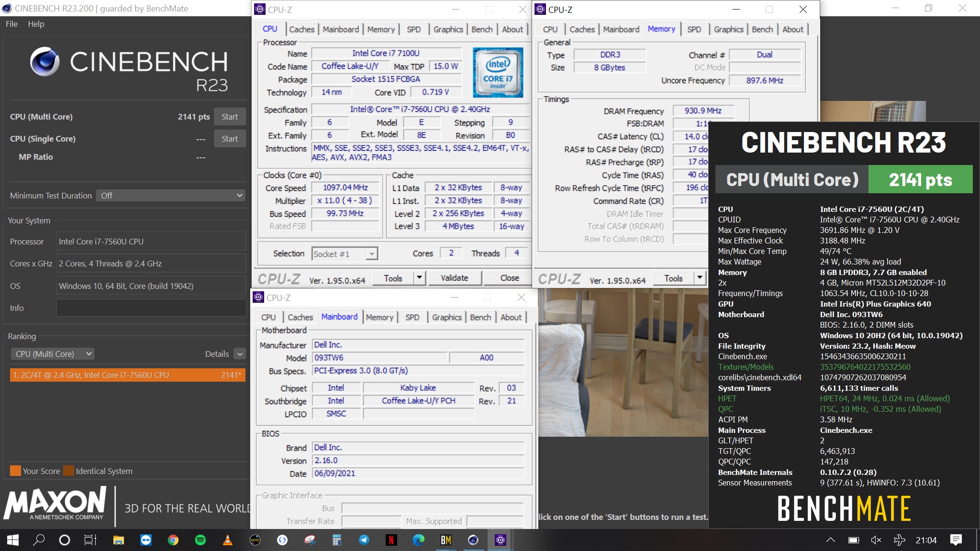Open Telegram from the taskbar

364,540
